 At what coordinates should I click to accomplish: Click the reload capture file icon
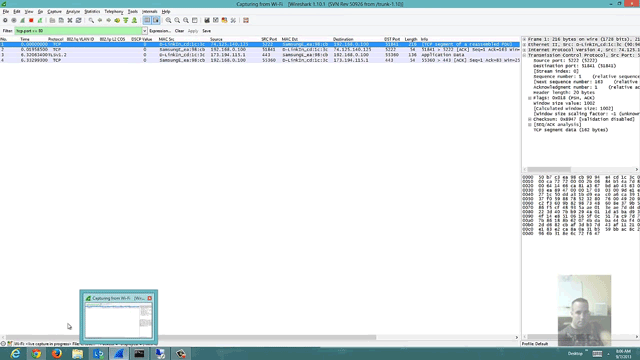(78, 20)
